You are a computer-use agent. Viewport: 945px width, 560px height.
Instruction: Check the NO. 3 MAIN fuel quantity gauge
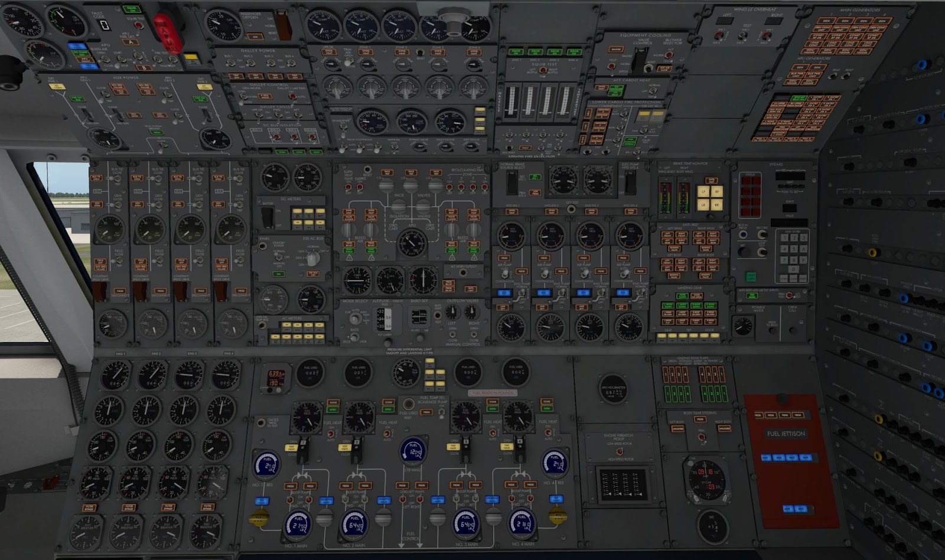tap(467, 525)
